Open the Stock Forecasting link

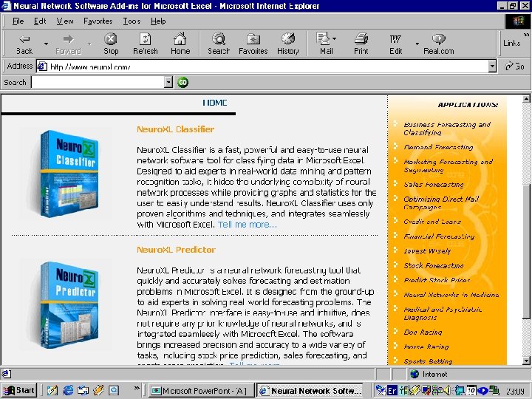coord(434,266)
